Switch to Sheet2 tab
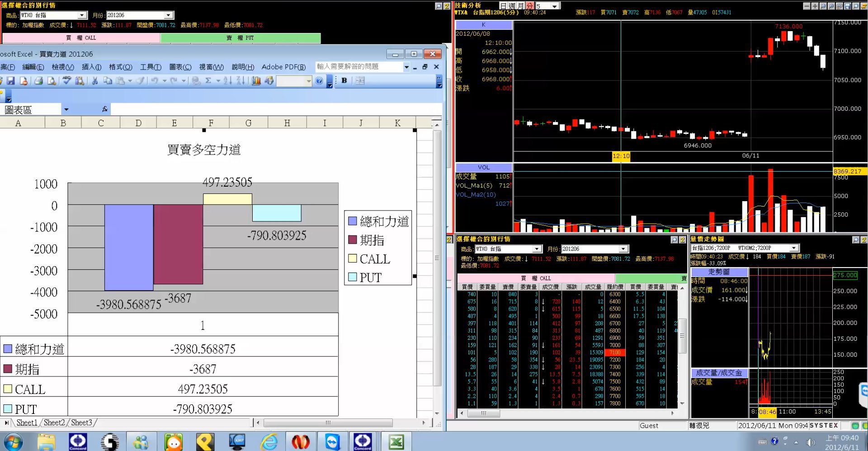868x451 pixels. click(54, 423)
